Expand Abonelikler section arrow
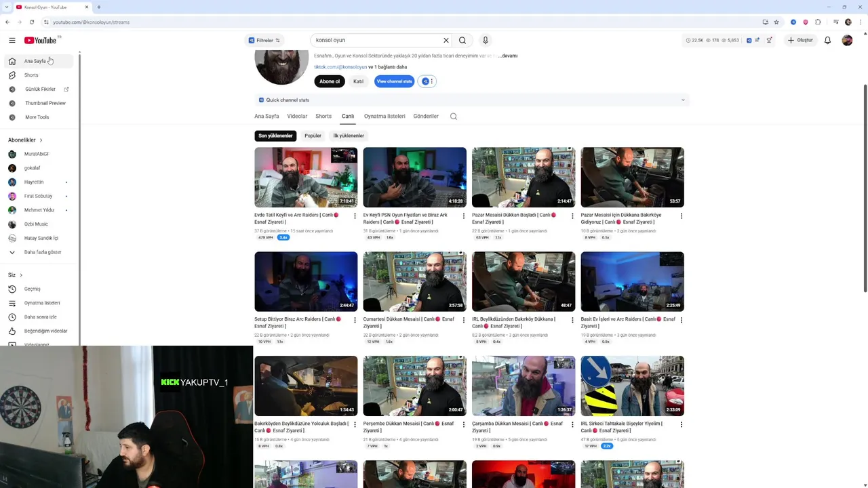868x488 pixels. coord(41,140)
